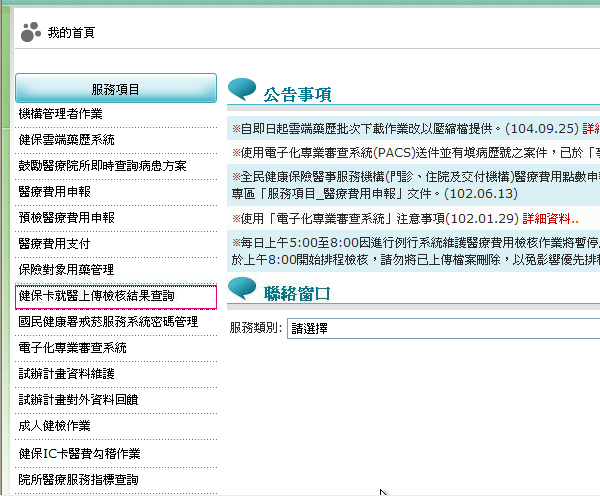600x496 pixels.
Task: Open 機構管理者作業 in the sidebar
Action: point(61,114)
